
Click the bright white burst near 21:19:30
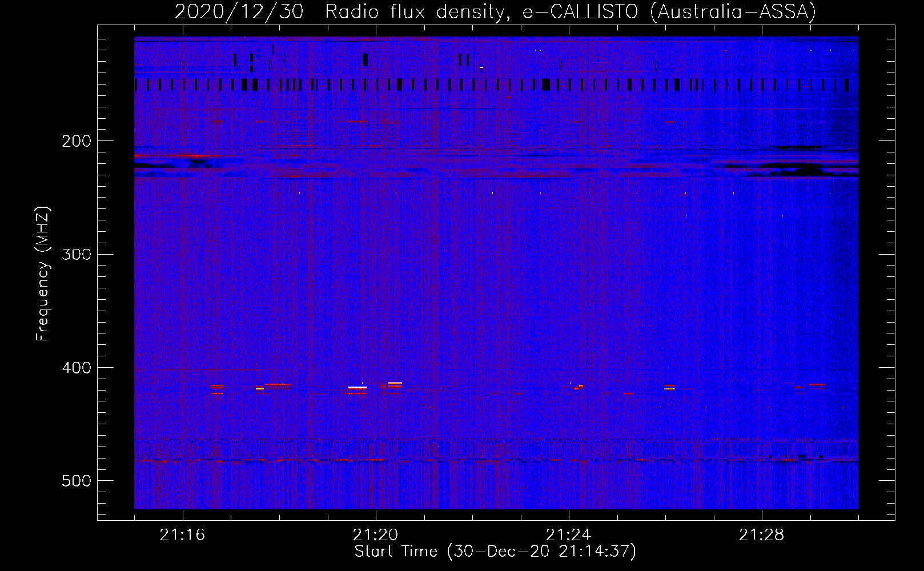pyautogui.click(x=357, y=388)
